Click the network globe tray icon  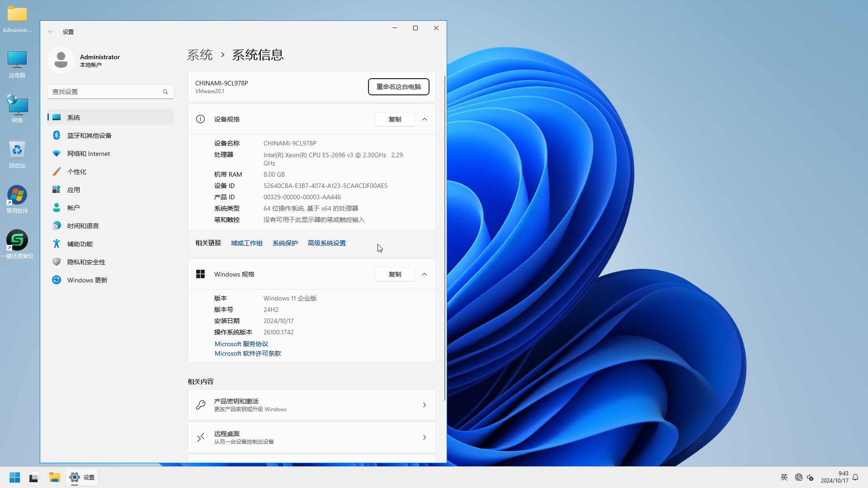[799, 477]
